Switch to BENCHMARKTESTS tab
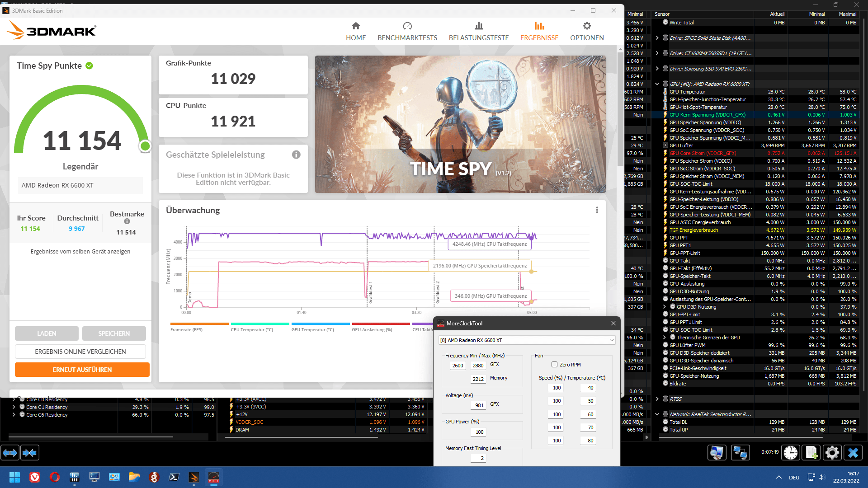 tap(407, 32)
